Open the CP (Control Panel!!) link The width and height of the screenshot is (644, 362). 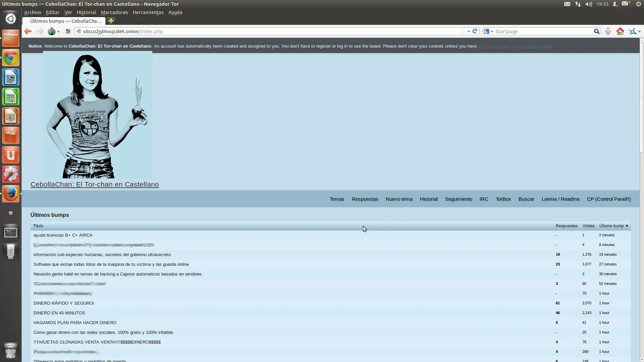pos(609,199)
